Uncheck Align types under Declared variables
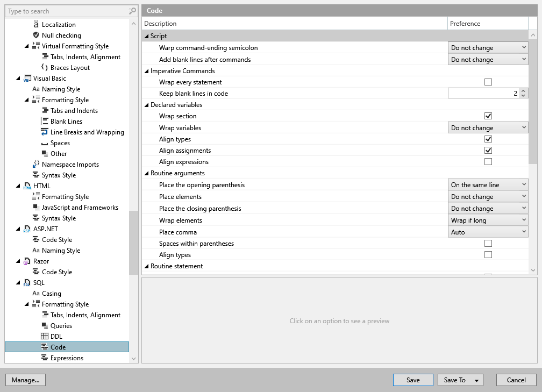 pyautogui.click(x=488, y=139)
